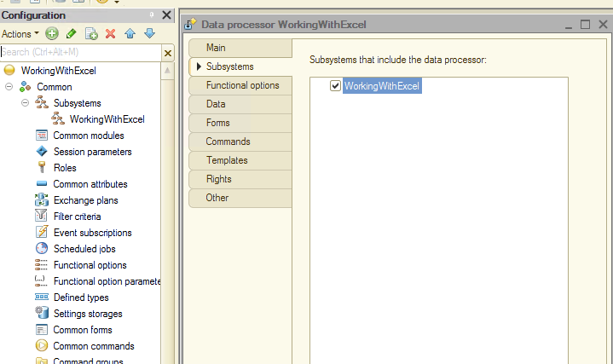Open the Functional options tab
The image size is (613, 364).
[240, 85]
